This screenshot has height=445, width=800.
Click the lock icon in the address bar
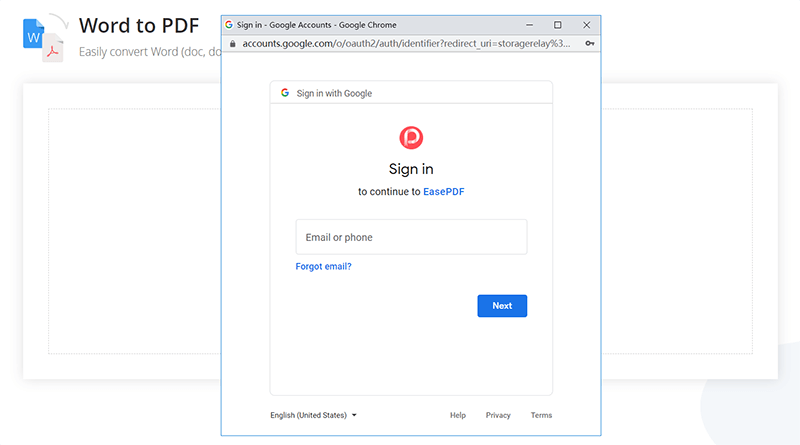(232, 44)
